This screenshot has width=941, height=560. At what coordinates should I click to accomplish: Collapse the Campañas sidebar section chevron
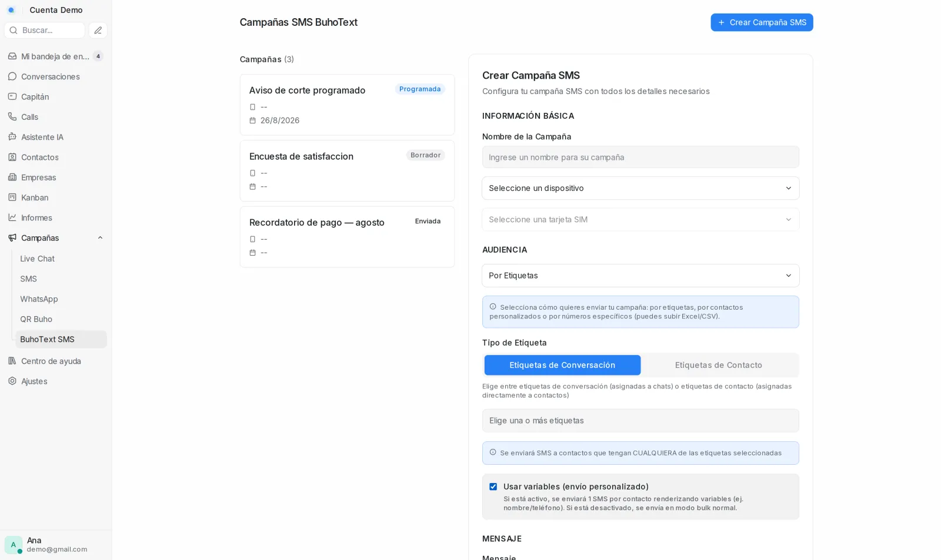point(100,238)
